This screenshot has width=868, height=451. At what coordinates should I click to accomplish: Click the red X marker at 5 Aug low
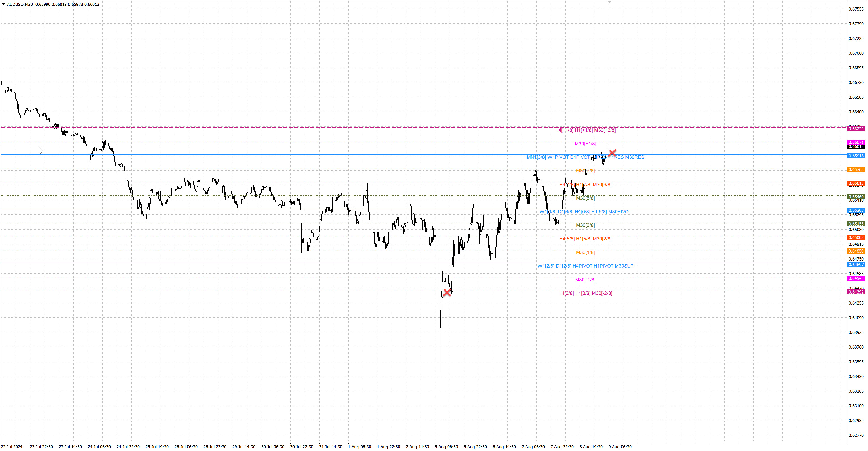point(447,292)
